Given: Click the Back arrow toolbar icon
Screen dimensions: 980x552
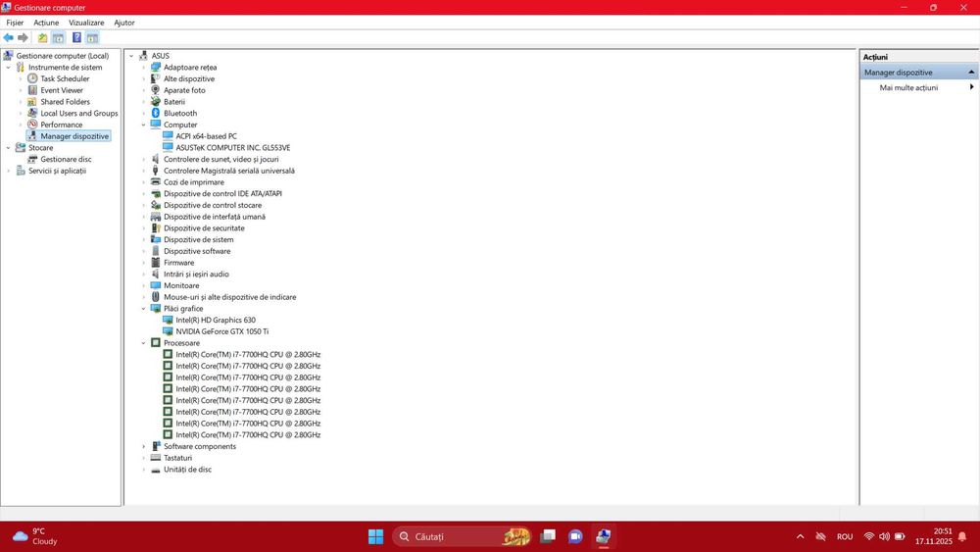Looking at the screenshot, I should (x=8, y=38).
